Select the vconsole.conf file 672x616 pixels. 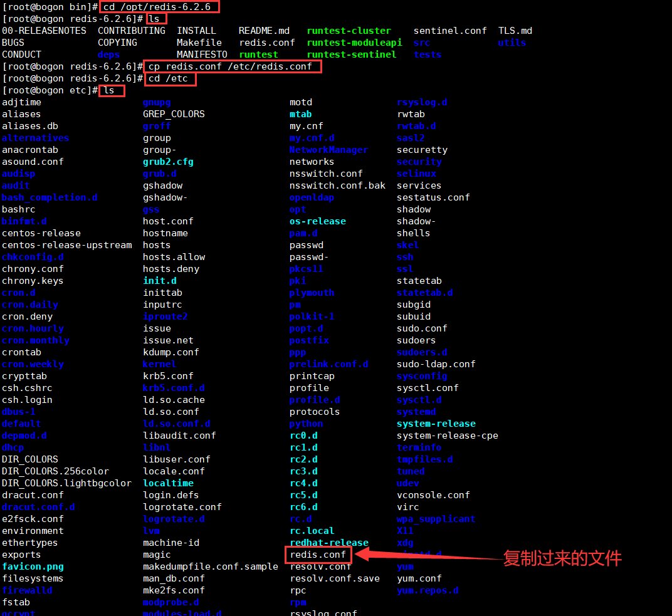(433, 495)
